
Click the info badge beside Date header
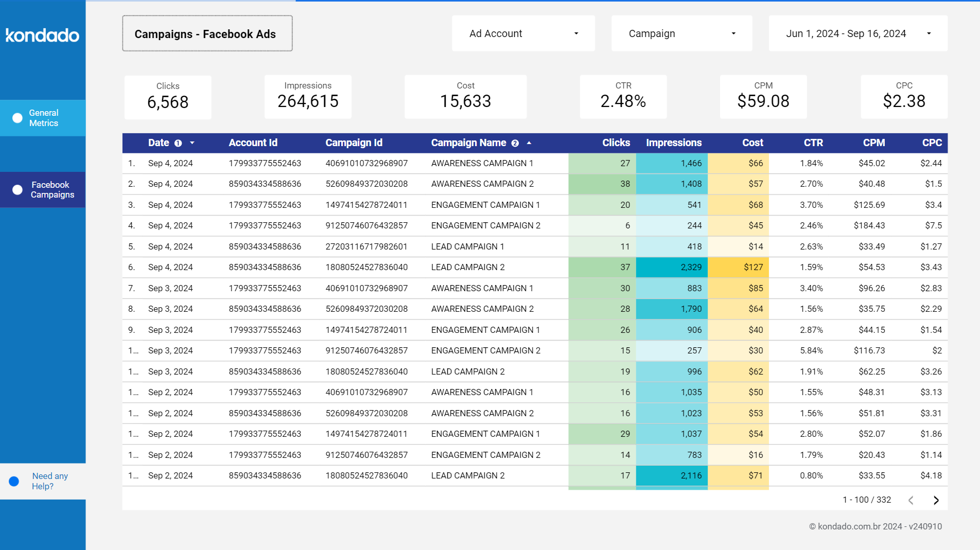point(178,143)
